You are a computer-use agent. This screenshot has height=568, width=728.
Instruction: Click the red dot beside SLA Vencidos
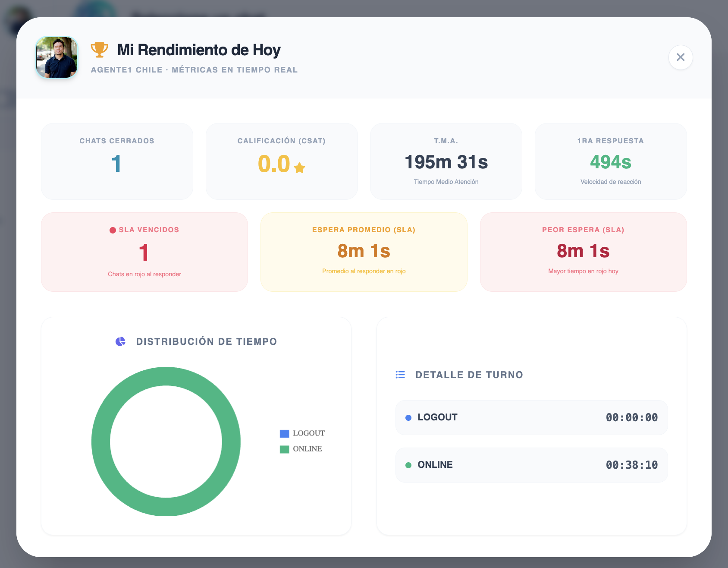coord(113,230)
